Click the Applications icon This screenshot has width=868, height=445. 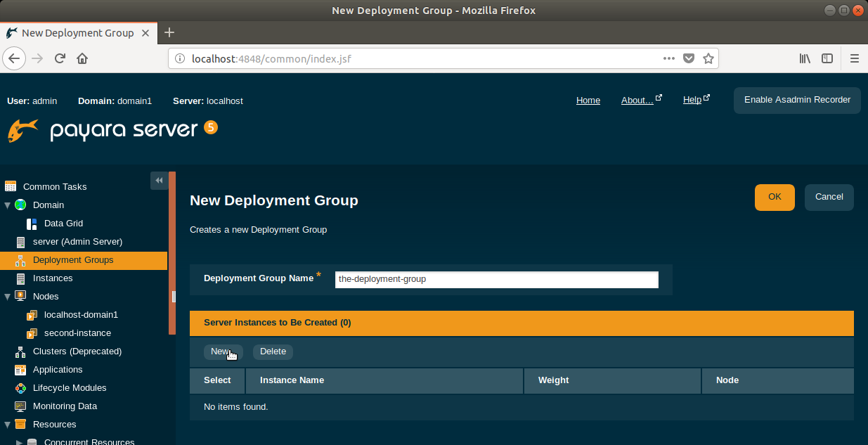pos(20,370)
